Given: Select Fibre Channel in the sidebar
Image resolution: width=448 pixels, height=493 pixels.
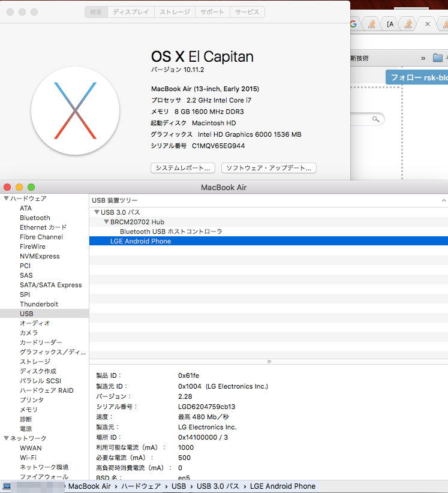Looking at the screenshot, I should tap(41, 237).
